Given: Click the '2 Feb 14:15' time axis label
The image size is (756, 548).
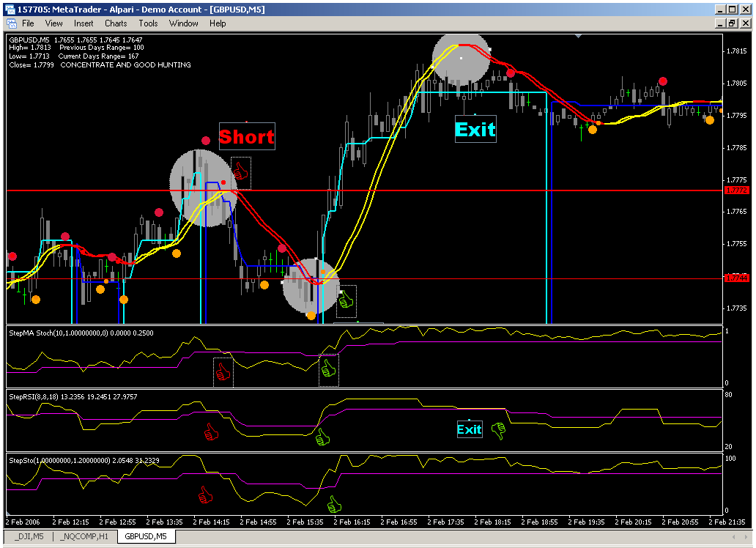Looking at the screenshot, I should coord(211,522).
